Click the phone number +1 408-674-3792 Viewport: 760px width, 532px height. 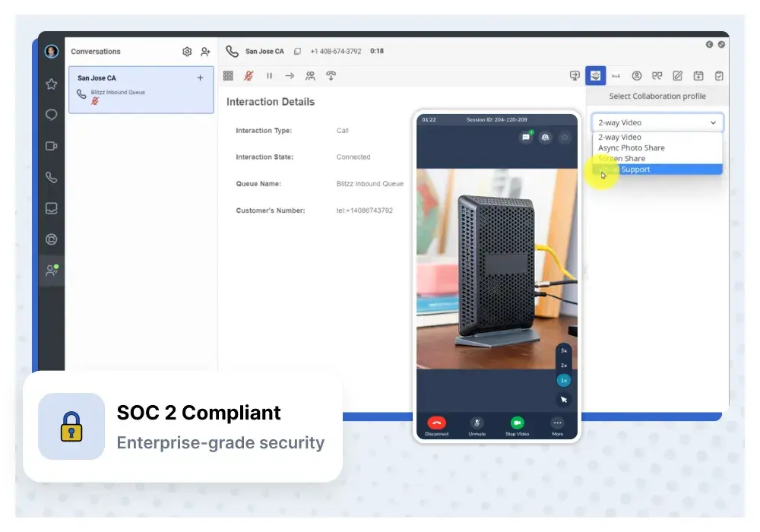click(x=336, y=51)
